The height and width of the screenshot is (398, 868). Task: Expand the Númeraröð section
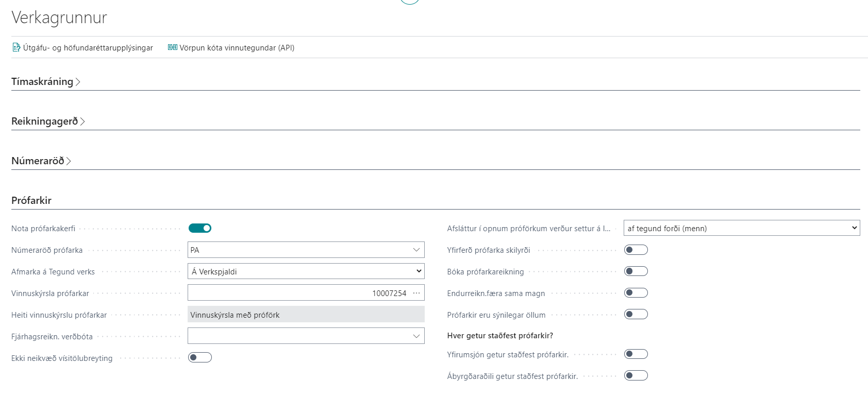click(41, 161)
